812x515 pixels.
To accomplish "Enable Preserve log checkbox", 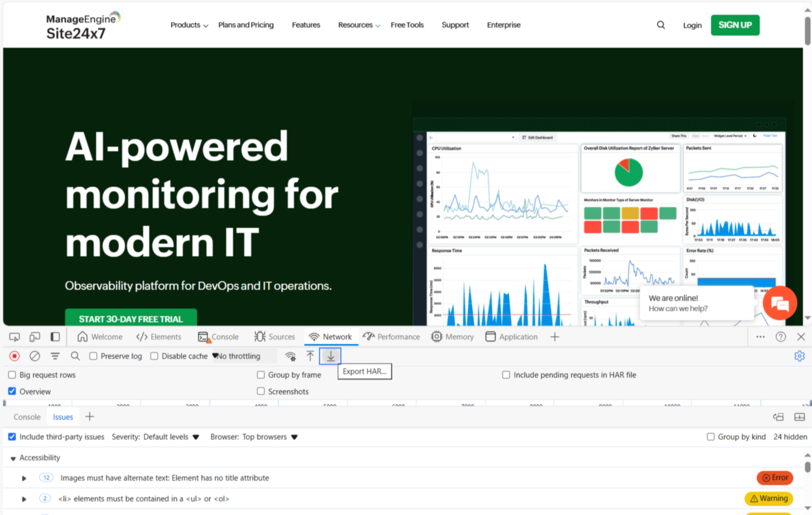I will coord(93,356).
